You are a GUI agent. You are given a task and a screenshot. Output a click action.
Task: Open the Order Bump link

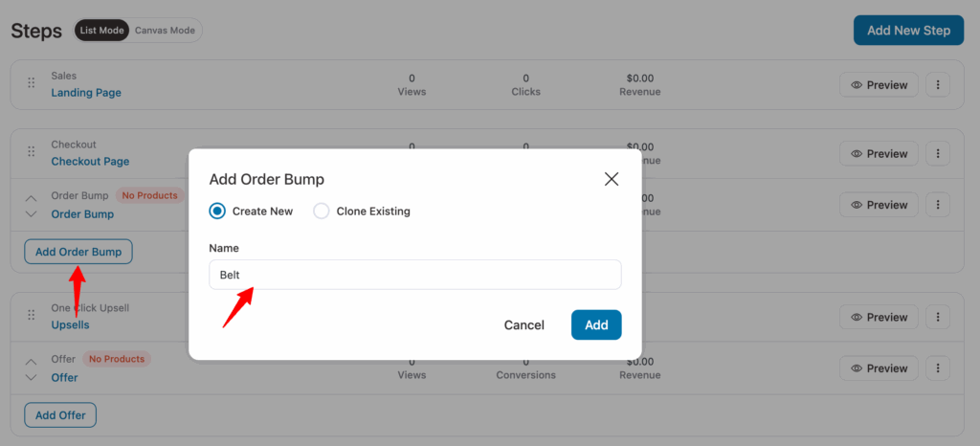click(x=82, y=213)
